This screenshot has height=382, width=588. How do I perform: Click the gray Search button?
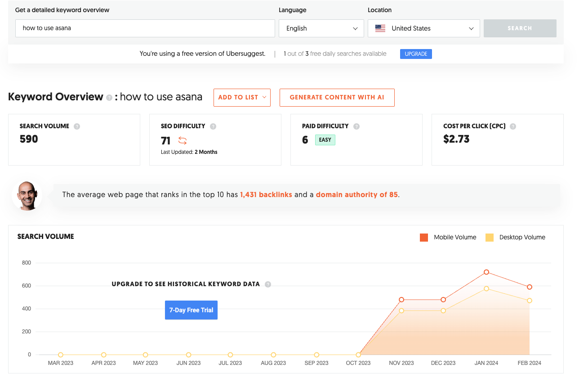coord(520,28)
